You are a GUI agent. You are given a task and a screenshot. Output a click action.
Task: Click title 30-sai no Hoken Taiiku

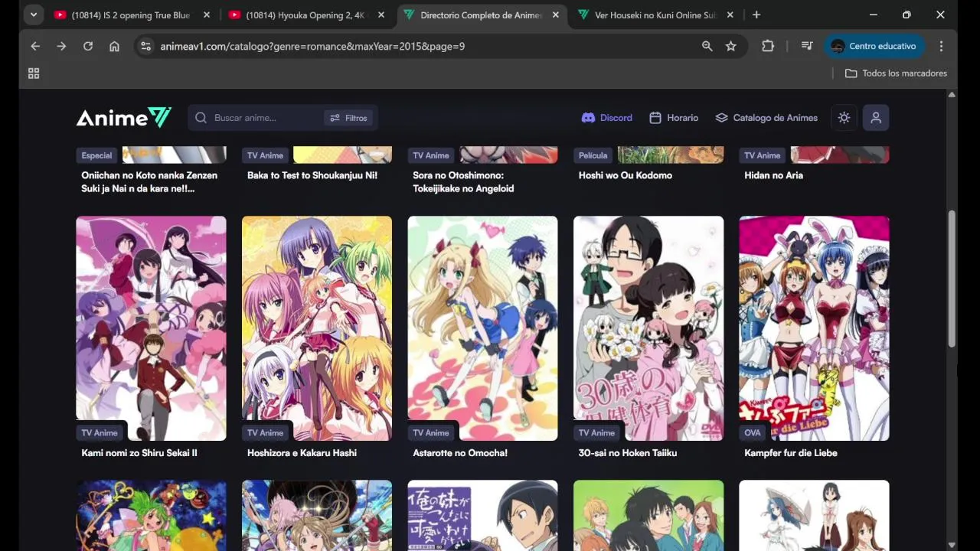click(628, 453)
